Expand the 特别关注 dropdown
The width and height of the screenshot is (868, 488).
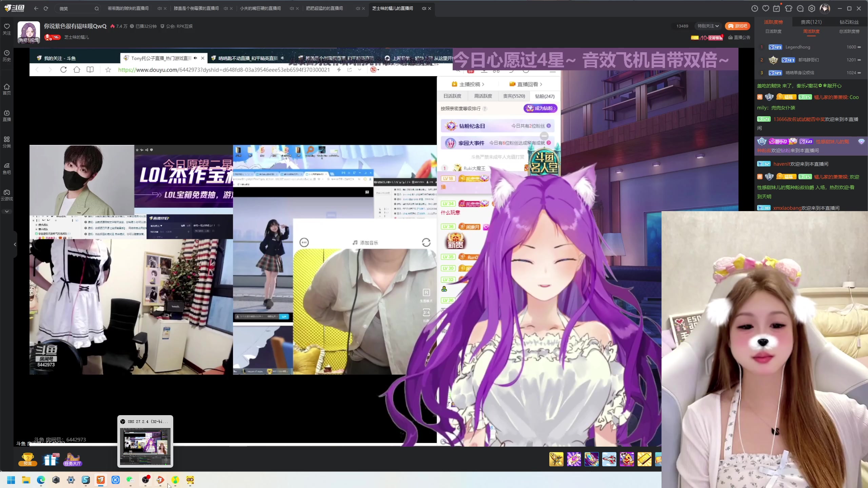coord(708,26)
